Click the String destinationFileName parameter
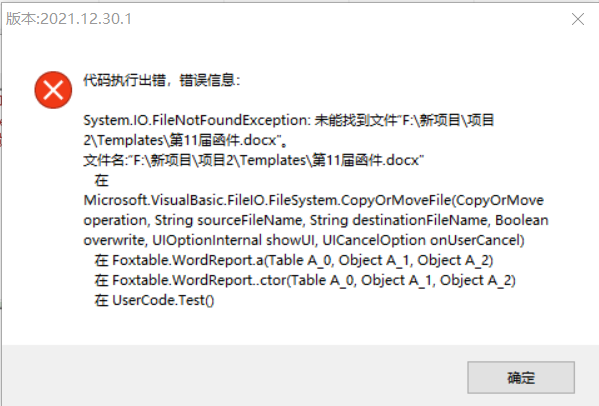This screenshot has width=599, height=406. coord(399,220)
